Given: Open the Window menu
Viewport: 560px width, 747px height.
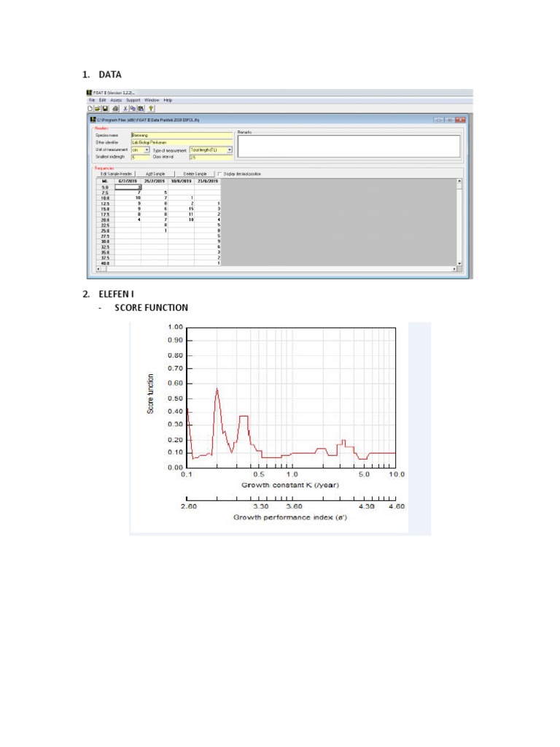Looking at the screenshot, I should (152, 100).
